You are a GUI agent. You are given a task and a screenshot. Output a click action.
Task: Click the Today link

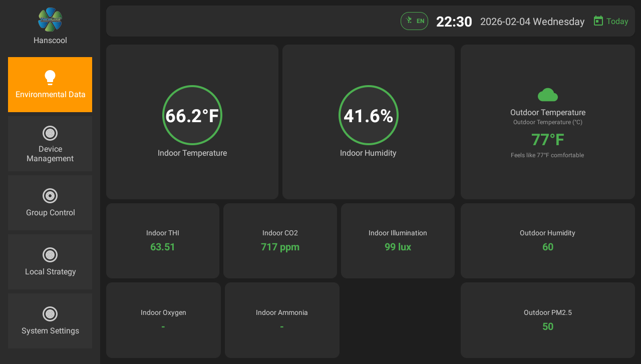point(617,22)
